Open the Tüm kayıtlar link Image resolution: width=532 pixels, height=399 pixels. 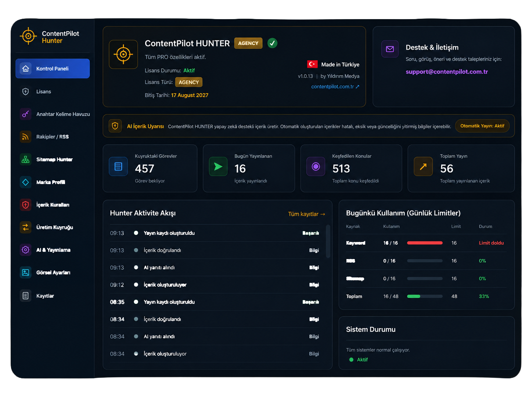[x=306, y=214]
